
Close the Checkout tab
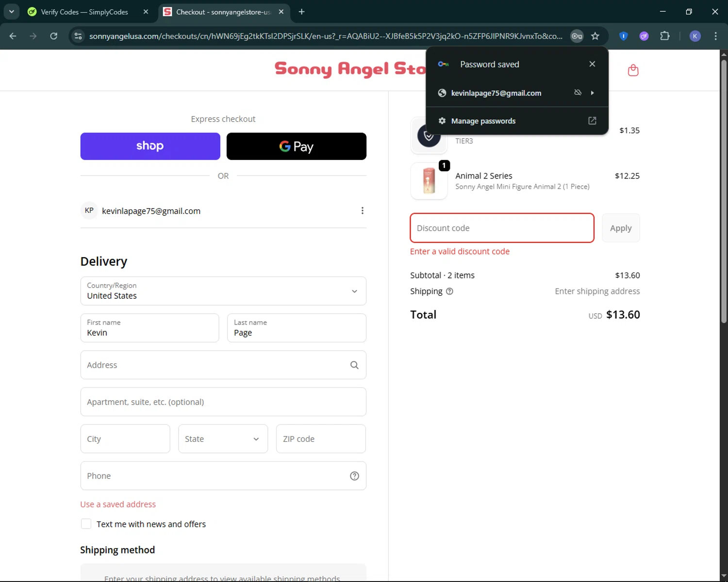tap(281, 12)
